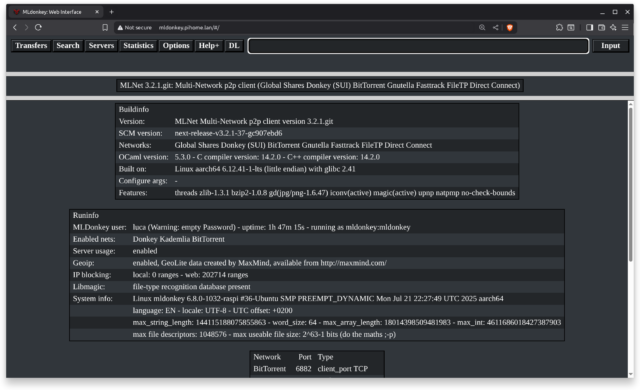
Task: Click Enabled nets Donkey Kademlia BitTorrent
Action: [178, 239]
